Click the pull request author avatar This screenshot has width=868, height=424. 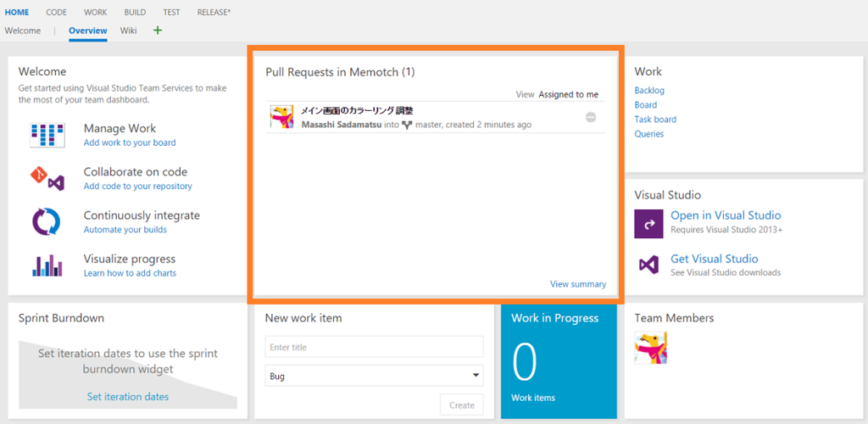tap(281, 117)
